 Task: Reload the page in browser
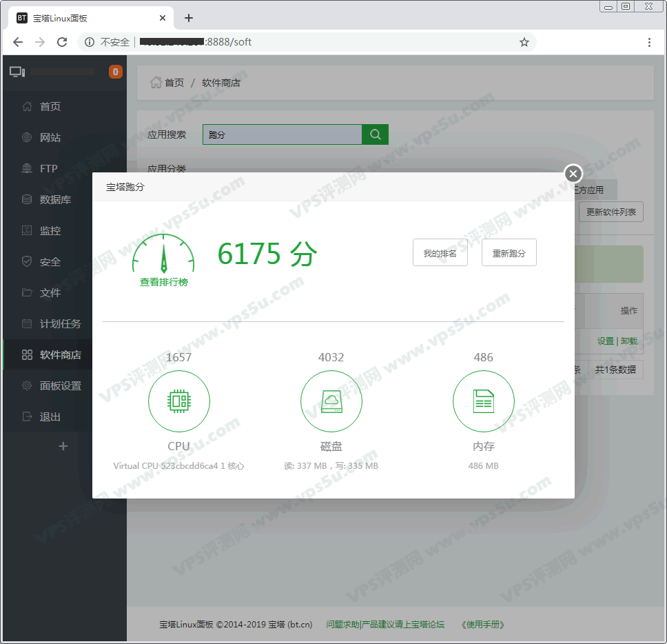[x=62, y=42]
